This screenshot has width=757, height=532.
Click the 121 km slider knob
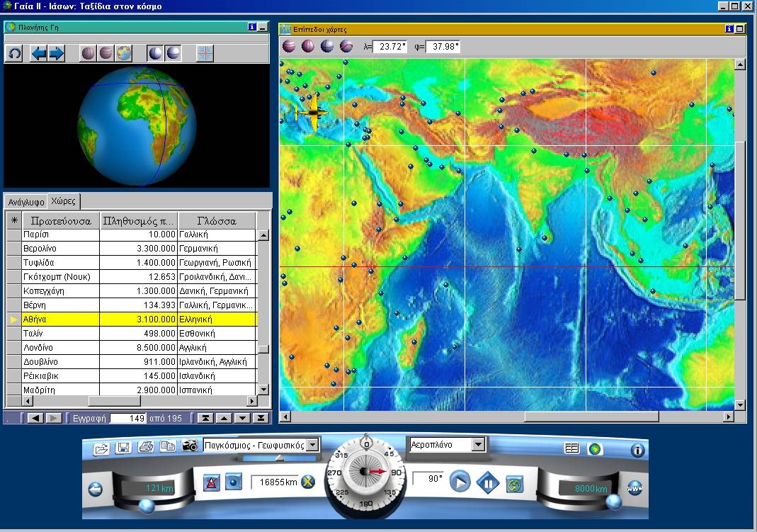(147, 506)
